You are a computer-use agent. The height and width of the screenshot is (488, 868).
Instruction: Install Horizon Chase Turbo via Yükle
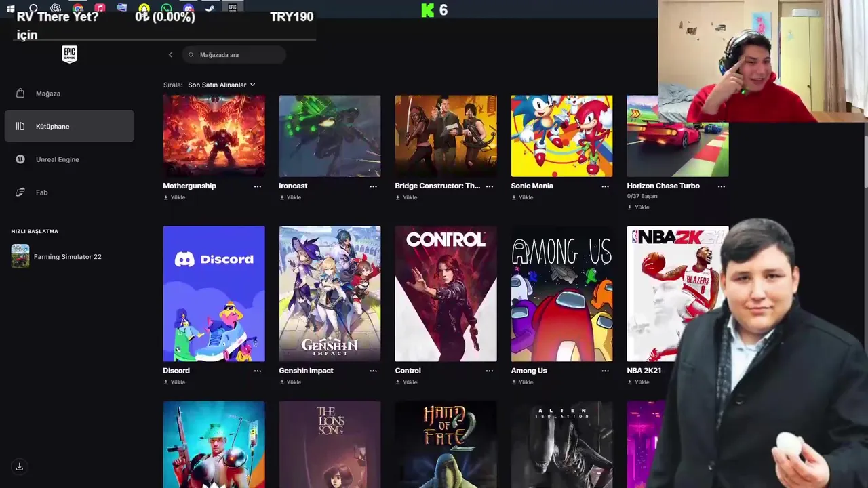638,207
